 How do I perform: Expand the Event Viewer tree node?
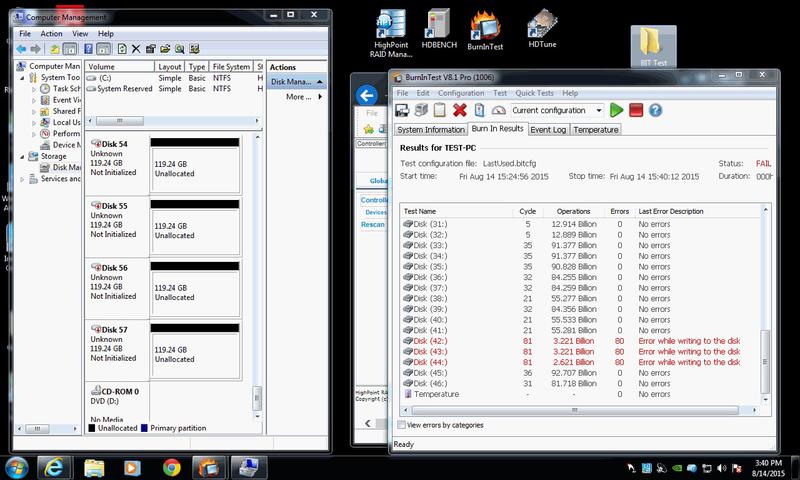34,100
